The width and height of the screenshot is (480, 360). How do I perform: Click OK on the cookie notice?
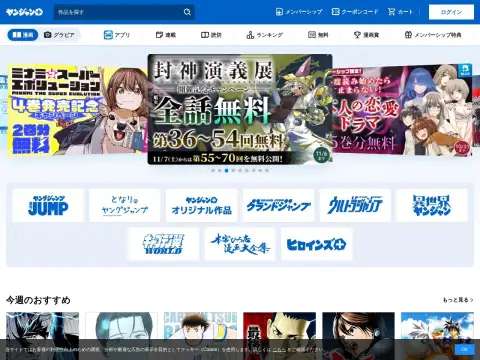click(464, 349)
